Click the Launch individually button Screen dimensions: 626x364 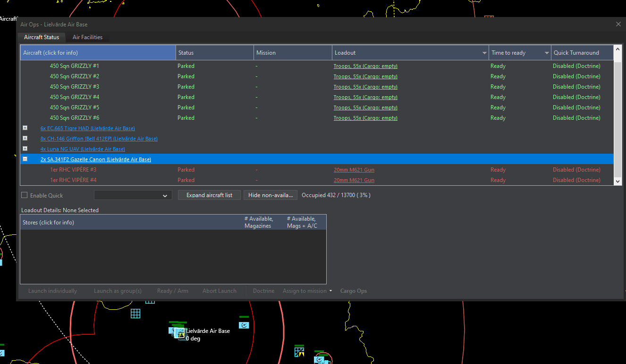point(52,291)
